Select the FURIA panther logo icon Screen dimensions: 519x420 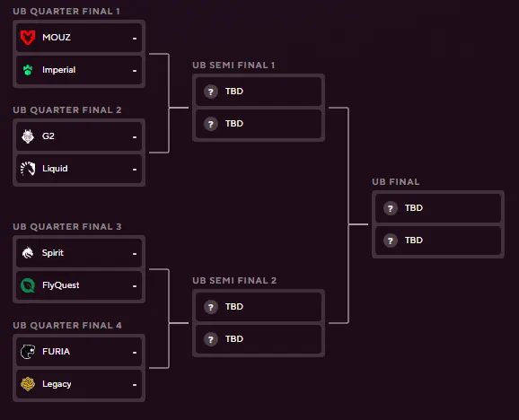(28, 352)
